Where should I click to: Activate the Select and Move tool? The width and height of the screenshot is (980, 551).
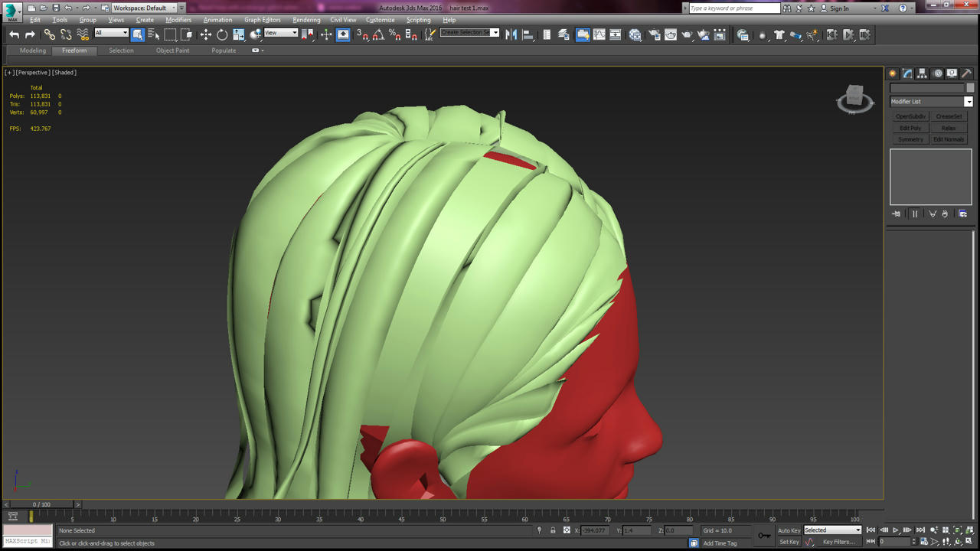point(206,34)
